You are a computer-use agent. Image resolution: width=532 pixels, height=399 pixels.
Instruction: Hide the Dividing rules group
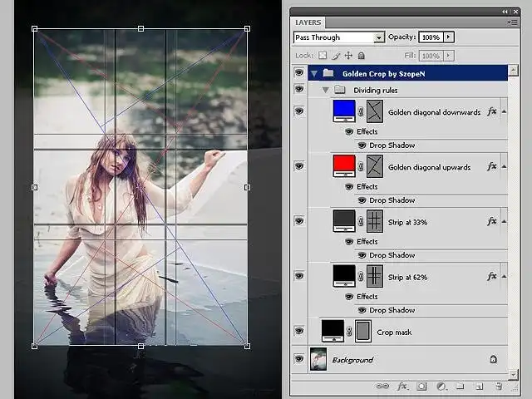299,89
